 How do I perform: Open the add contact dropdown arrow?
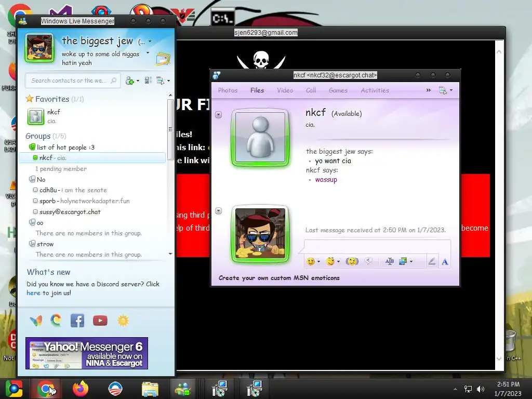(138, 81)
